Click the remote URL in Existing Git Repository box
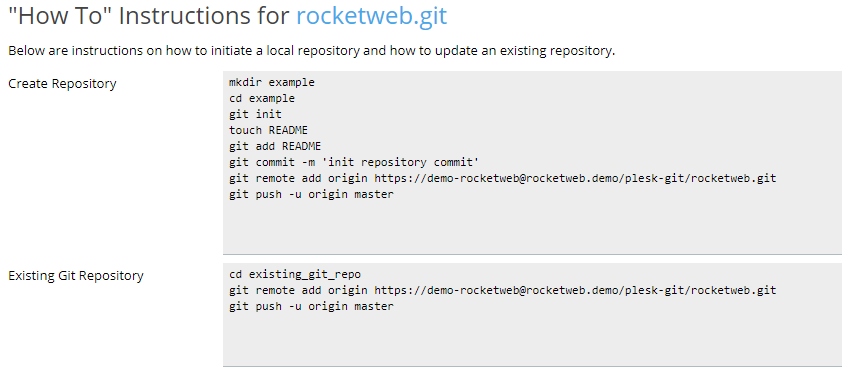The width and height of the screenshot is (842, 380). (575, 290)
